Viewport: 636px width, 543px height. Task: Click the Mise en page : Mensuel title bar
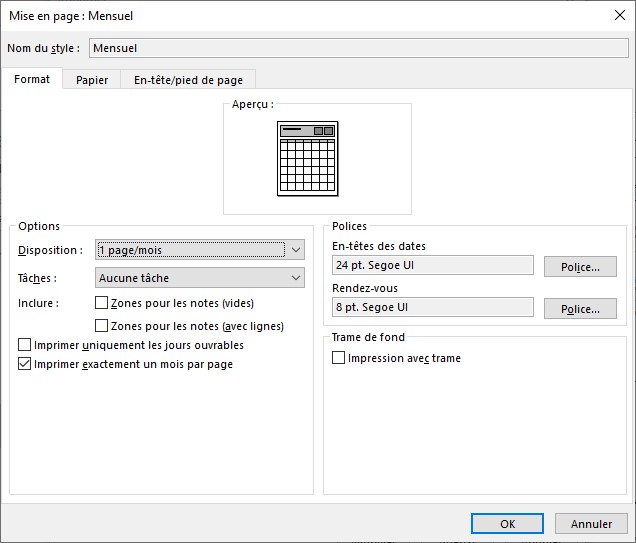point(300,16)
